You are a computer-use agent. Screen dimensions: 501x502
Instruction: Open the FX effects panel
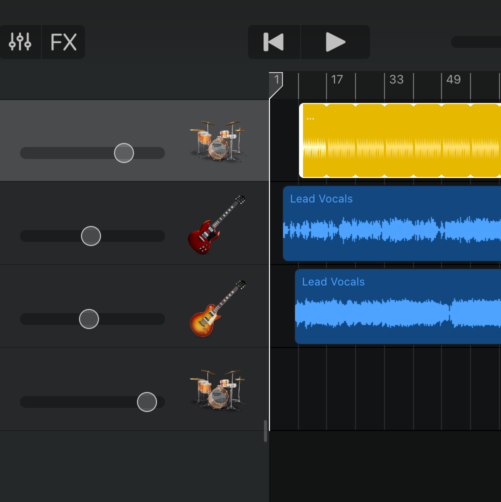tap(63, 42)
